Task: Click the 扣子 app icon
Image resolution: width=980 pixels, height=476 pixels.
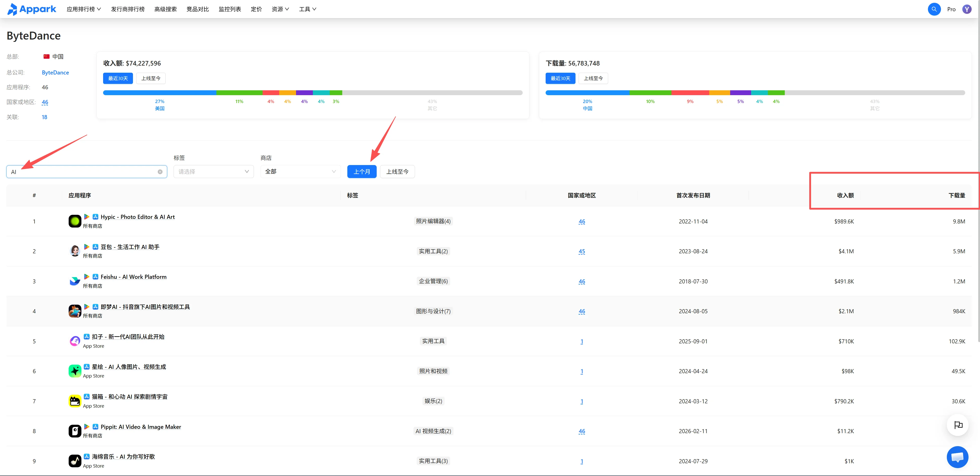Action: click(75, 341)
